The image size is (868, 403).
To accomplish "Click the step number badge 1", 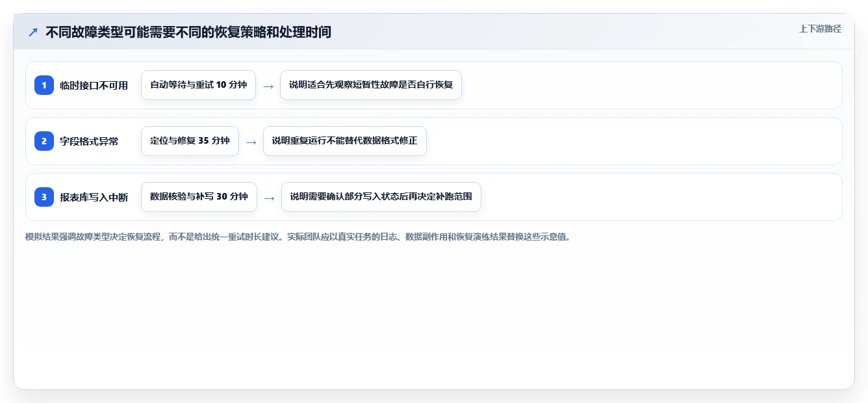I will pyautogui.click(x=44, y=85).
